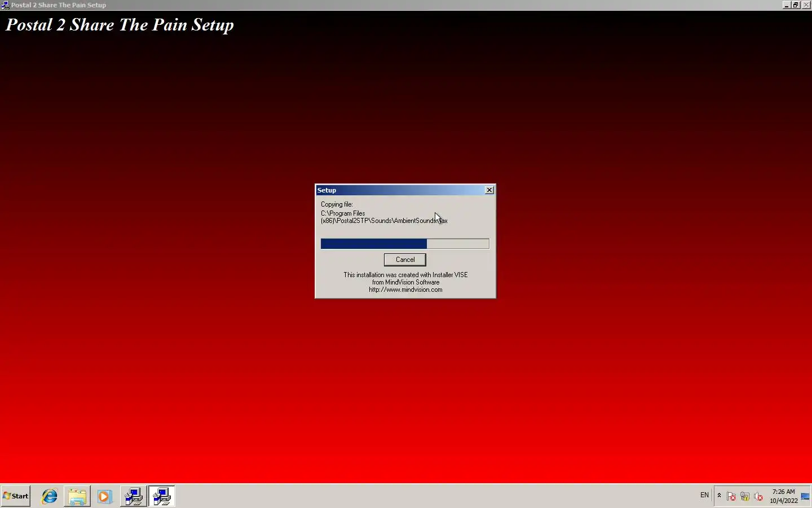Open the network status tray icon
The image size is (812, 508).
pyautogui.click(x=745, y=497)
